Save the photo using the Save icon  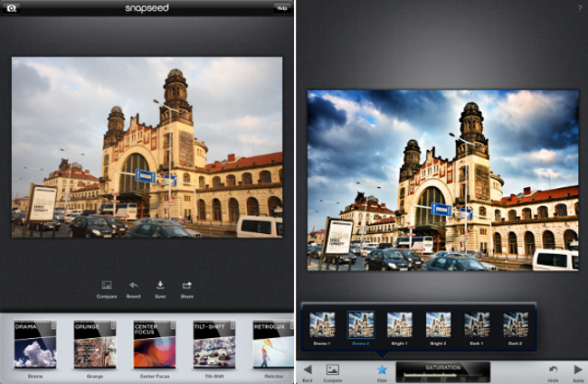160,290
